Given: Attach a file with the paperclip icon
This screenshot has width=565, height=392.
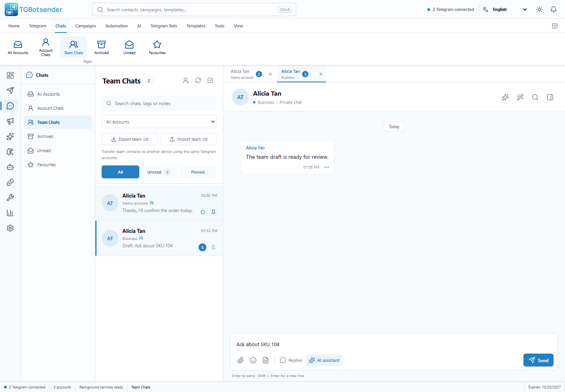Looking at the screenshot, I should pyautogui.click(x=241, y=360).
